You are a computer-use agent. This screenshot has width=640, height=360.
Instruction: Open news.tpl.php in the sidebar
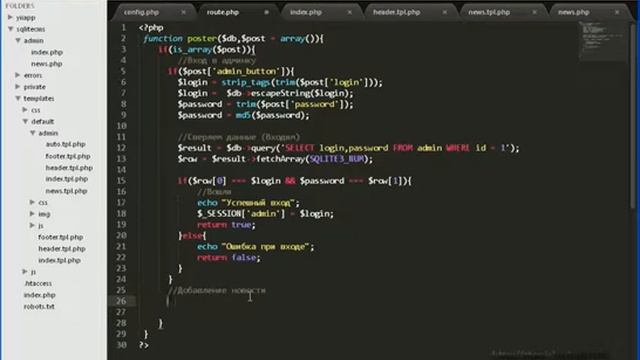[66, 191]
